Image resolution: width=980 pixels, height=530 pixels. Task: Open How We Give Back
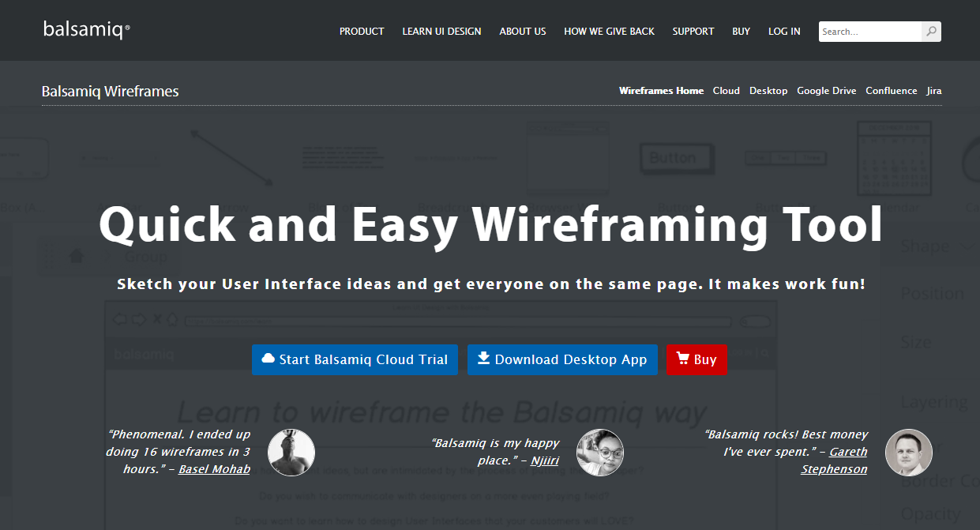coord(609,32)
